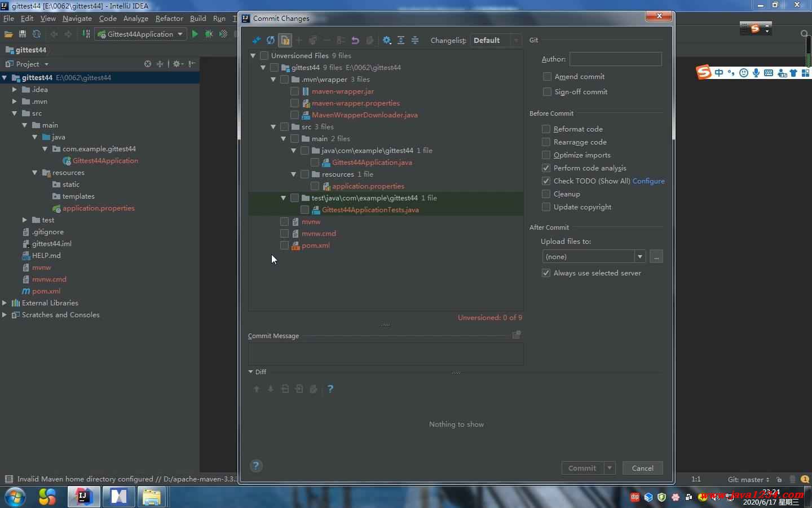Open the Build menu
Image resolution: width=812 pixels, height=508 pixels.
click(198, 18)
